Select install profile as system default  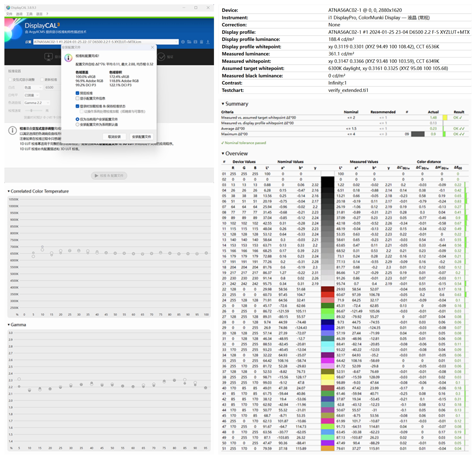pos(77,125)
